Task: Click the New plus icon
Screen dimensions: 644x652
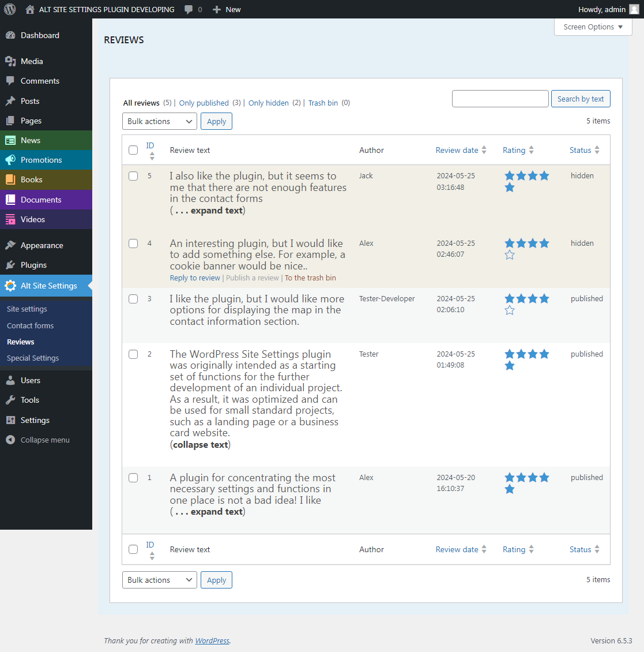Action: [216, 10]
